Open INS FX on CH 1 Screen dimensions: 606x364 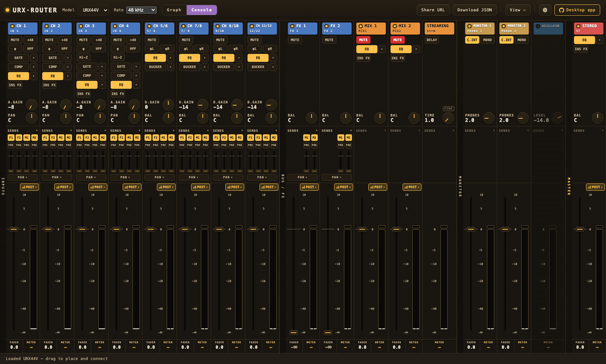point(15,85)
